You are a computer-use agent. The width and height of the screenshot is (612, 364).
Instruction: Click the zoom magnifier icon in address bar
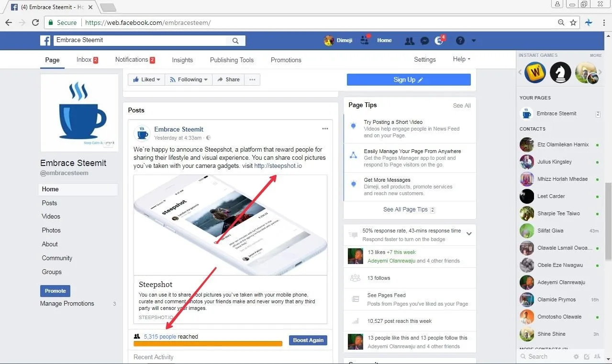click(x=561, y=22)
